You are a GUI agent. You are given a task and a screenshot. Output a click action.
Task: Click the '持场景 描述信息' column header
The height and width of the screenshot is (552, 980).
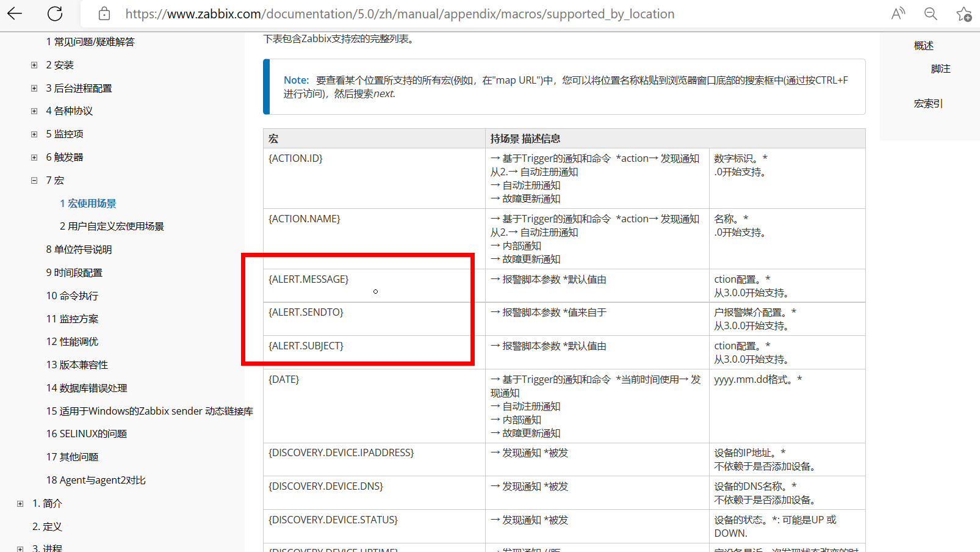tap(676, 139)
